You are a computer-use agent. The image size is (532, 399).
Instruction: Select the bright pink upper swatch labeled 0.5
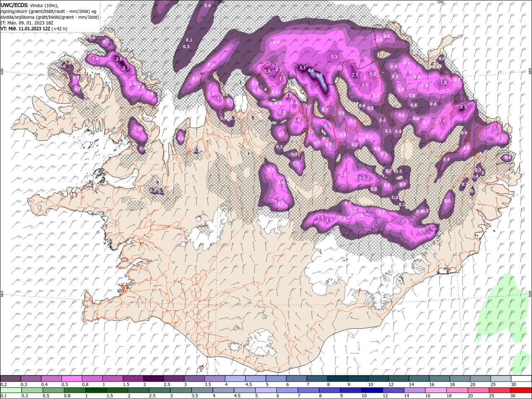coord(71,379)
